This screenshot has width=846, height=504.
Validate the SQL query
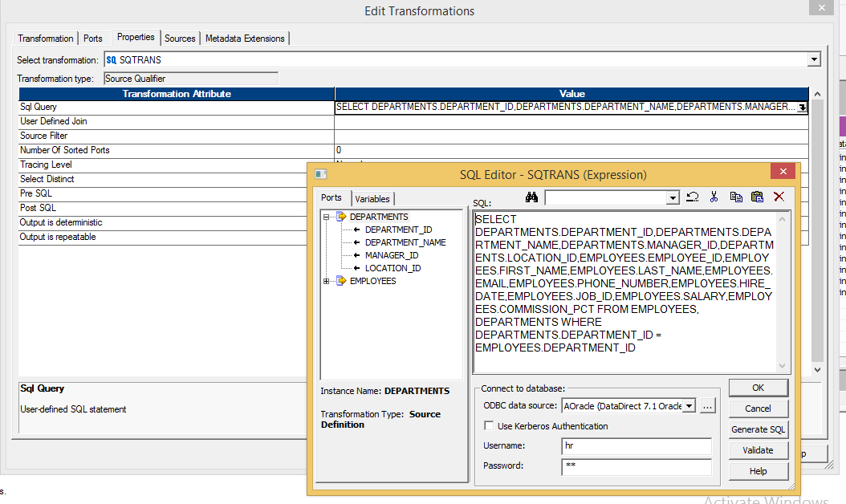point(758,449)
